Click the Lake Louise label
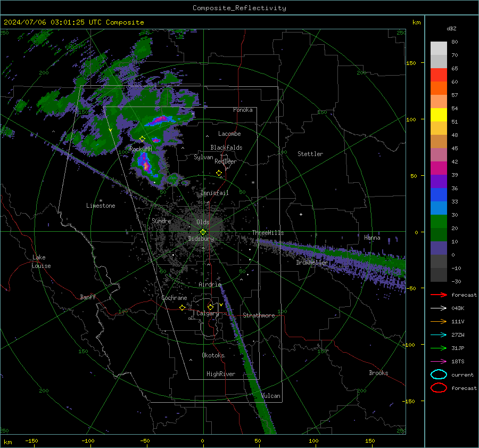Image resolution: width=479 pixels, height=448 pixels. [41, 262]
